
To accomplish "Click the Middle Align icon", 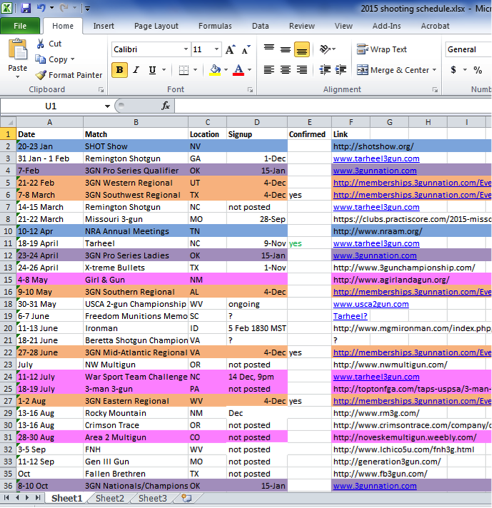I will (285, 50).
